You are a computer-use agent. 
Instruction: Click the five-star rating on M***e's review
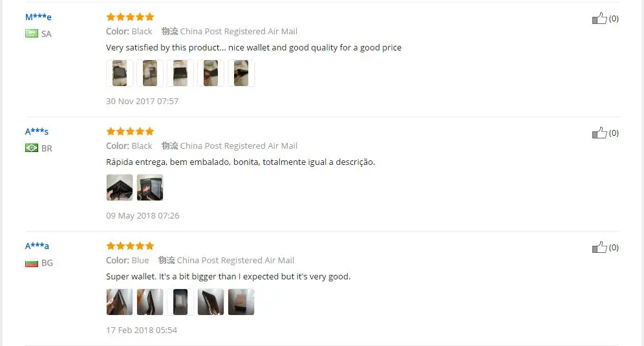130,17
